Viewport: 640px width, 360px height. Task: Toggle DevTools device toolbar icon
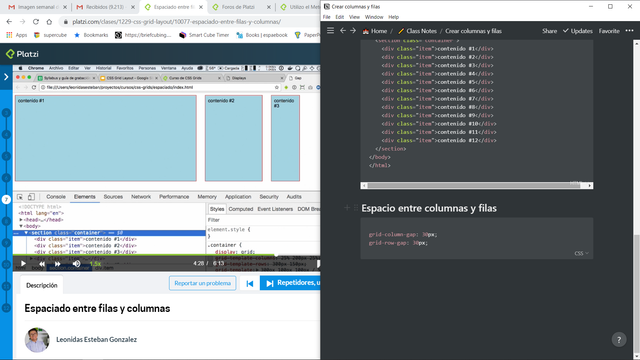pos(31,197)
